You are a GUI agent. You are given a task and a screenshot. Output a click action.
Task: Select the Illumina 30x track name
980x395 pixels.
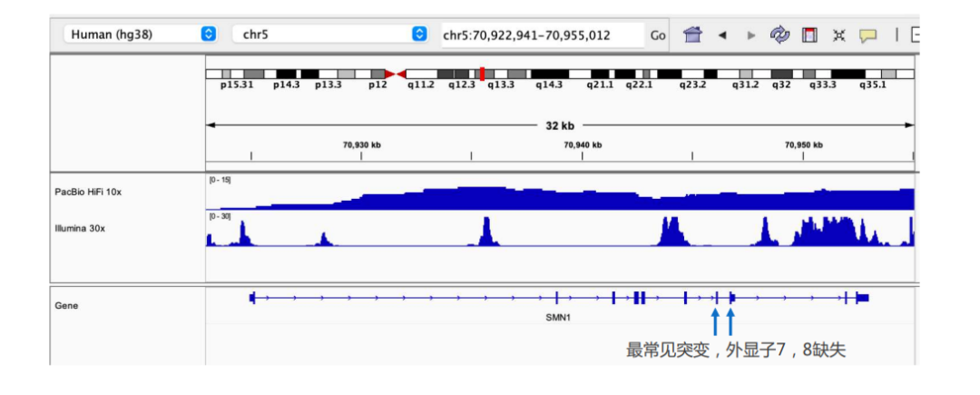point(80,229)
